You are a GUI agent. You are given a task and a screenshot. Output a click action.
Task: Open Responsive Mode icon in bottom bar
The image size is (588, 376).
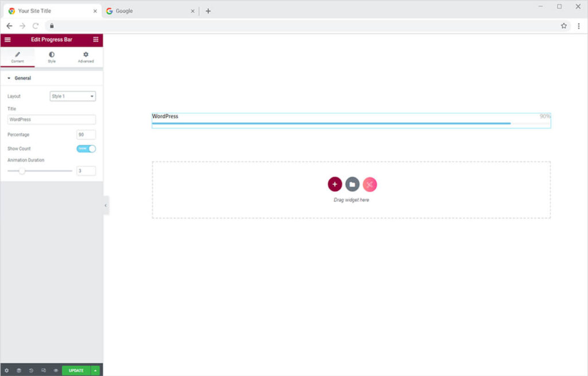[44, 370]
